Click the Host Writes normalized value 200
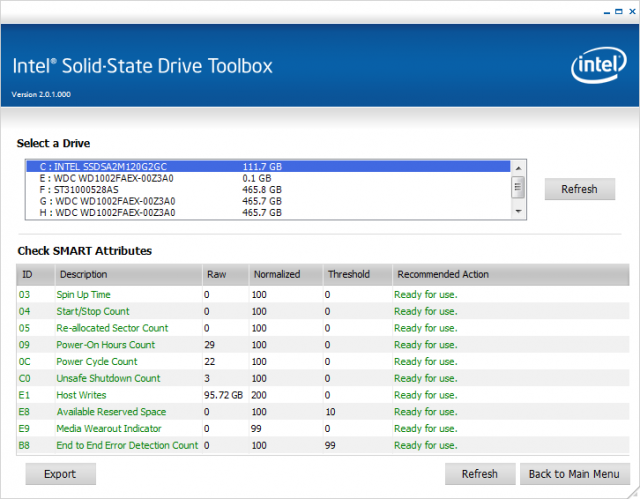The height and width of the screenshot is (499, 640). 259,395
